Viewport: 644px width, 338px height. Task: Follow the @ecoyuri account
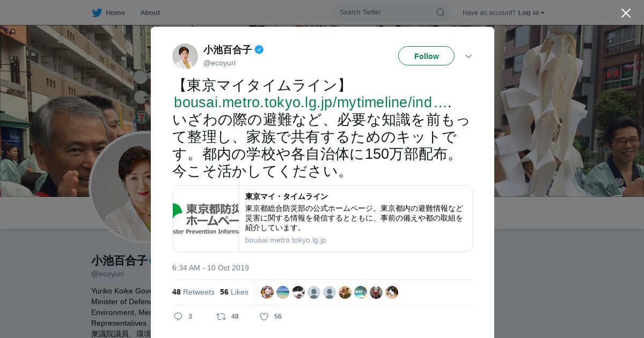click(x=426, y=56)
